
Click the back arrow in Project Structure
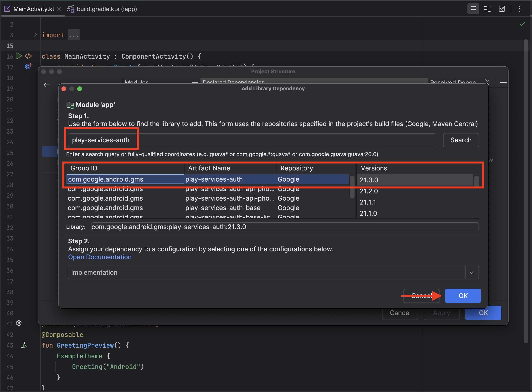tap(47, 85)
